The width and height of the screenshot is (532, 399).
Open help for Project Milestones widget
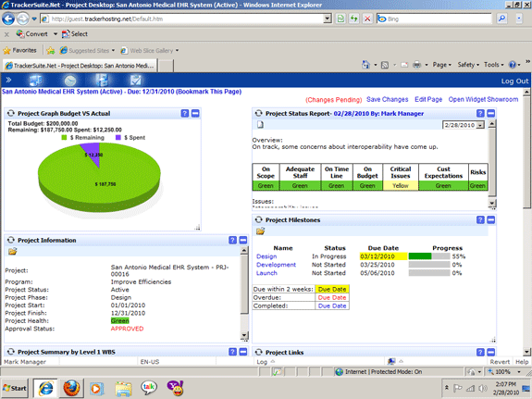pos(480,219)
